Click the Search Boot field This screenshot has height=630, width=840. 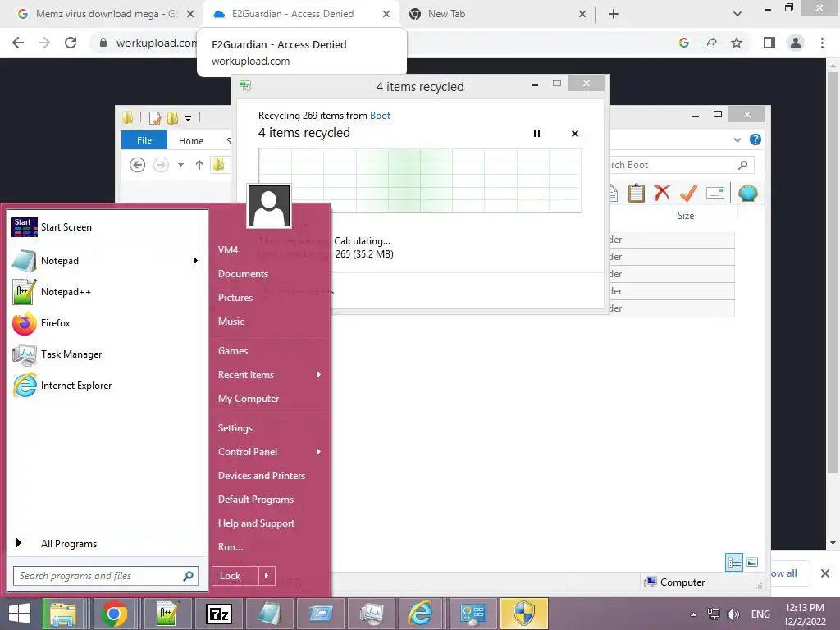pos(680,165)
